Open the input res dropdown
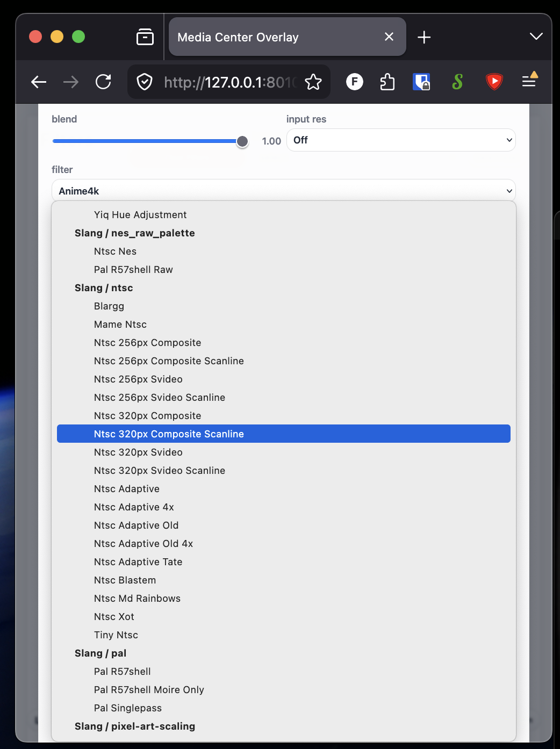The image size is (560, 749). click(400, 140)
